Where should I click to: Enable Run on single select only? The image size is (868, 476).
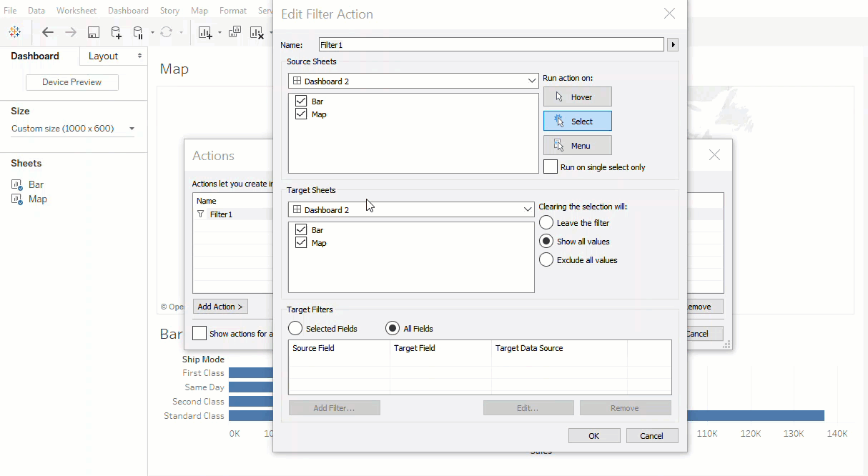click(551, 167)
